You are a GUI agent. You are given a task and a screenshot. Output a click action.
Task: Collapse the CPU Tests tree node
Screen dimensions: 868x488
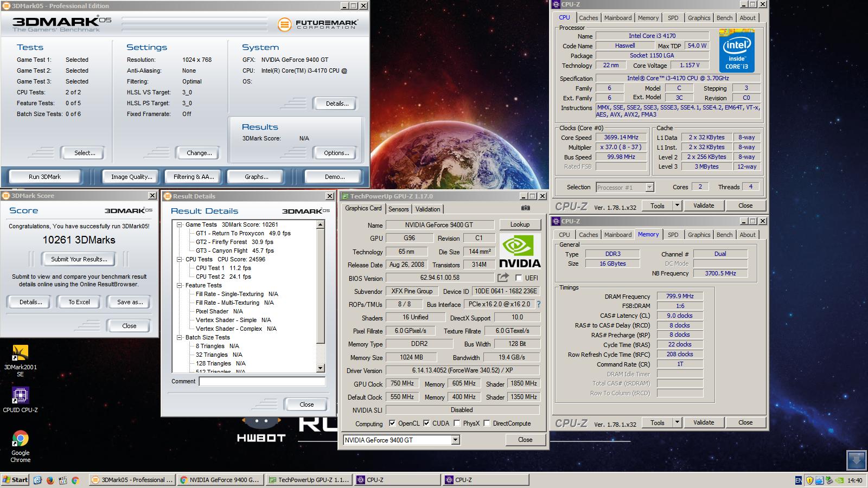pos(179,259)
